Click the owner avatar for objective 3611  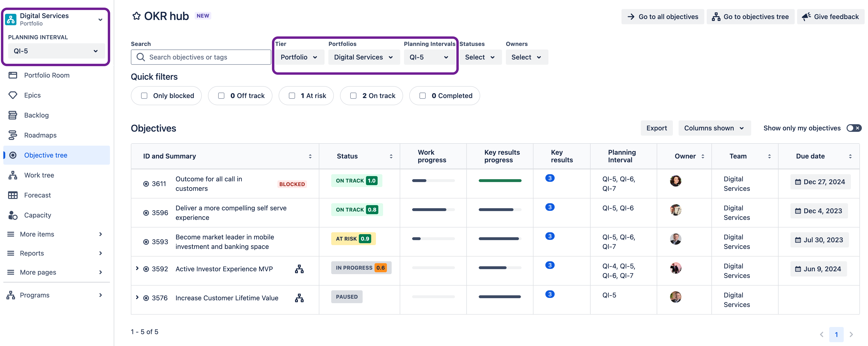(x=675, y=181)
